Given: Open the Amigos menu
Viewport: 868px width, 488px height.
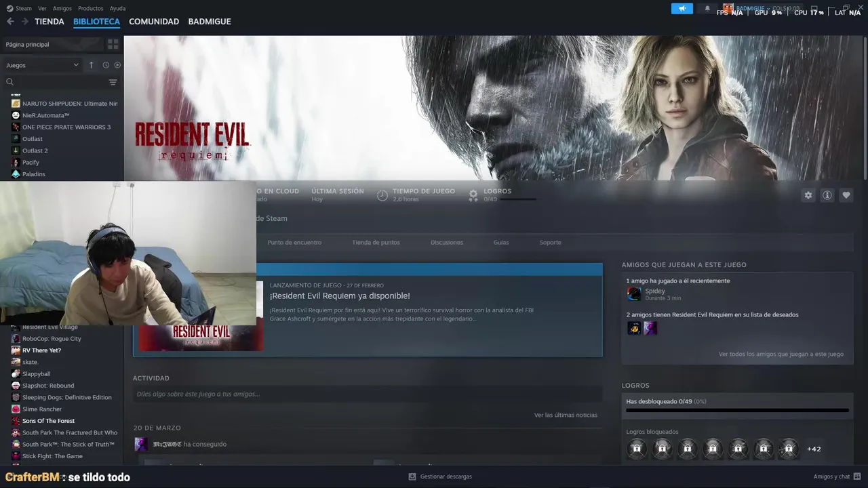Looking at the screenshot, I should 62,8.
